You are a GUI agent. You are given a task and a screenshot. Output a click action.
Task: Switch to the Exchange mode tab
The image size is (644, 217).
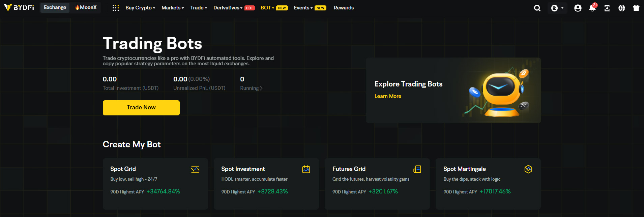click(55, 7)
